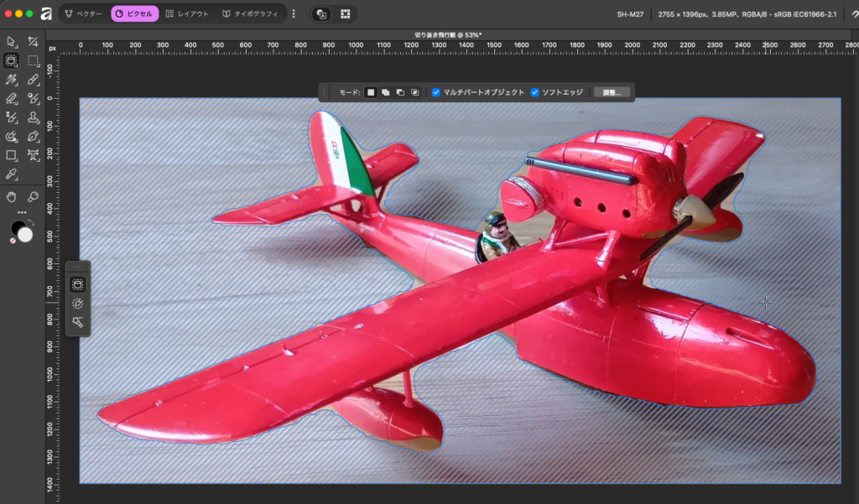Viewport: 859px width, 504px height.
Task: Click the white background color swatch
Action: [25, 235]
